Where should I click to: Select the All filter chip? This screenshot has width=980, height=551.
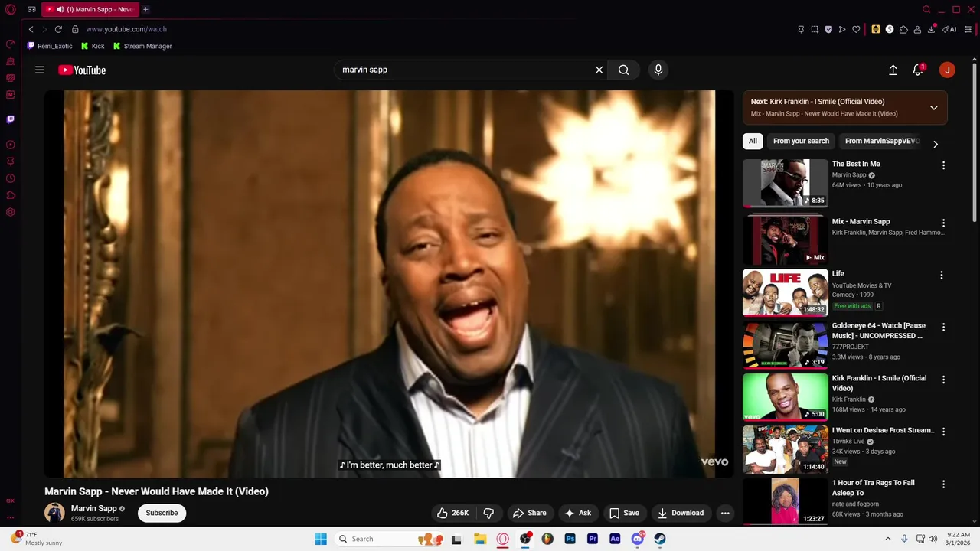point(753,141)
